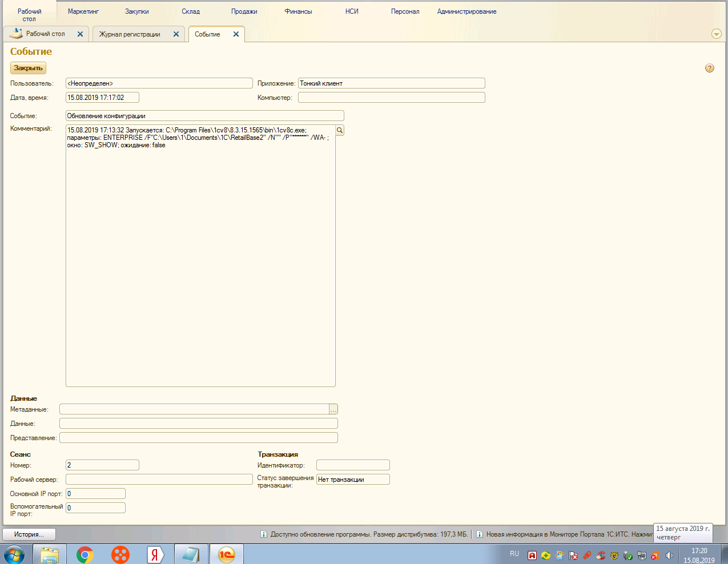Image resolution: width=728 pixels, height=564 pixels.
Task: Close the Событие tab with its X
Action: (x=236, y=34)
